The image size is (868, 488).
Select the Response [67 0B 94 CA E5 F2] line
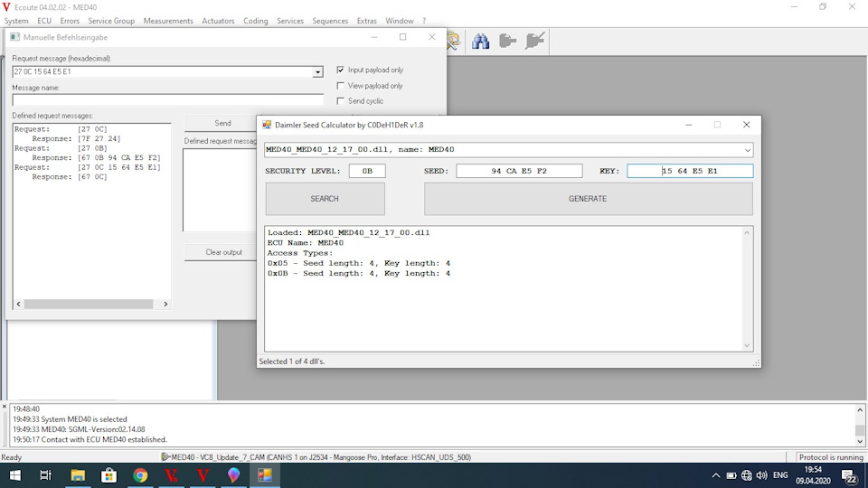[97, 157]
